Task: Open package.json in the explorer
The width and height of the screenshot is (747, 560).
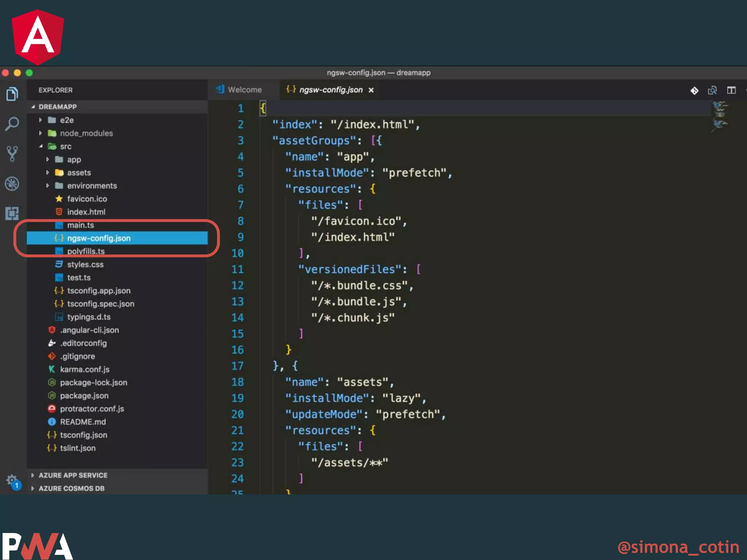Action: pyautogui.click(x=84, y=396)
